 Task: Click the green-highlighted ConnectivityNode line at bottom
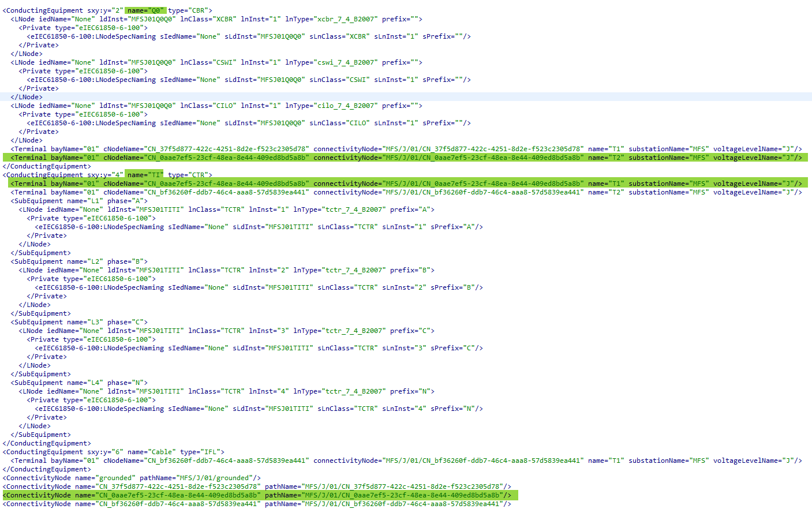[260, 495]
